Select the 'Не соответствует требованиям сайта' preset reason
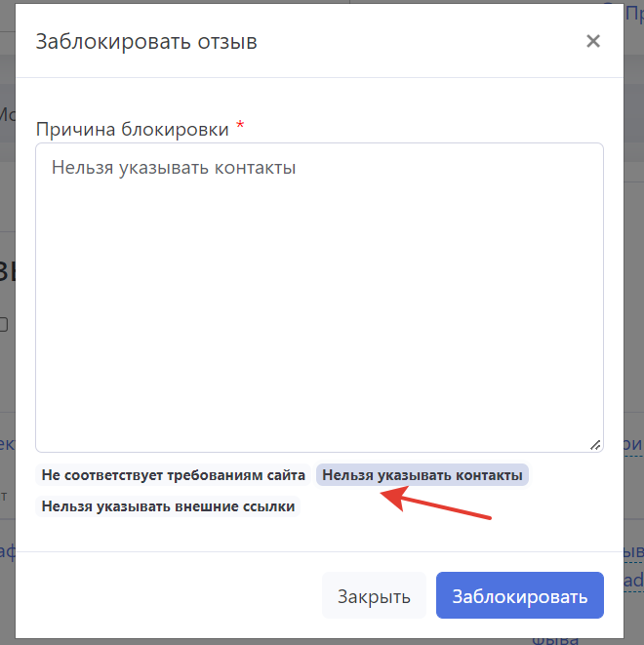The image size is (644, 645). point(174,475)
